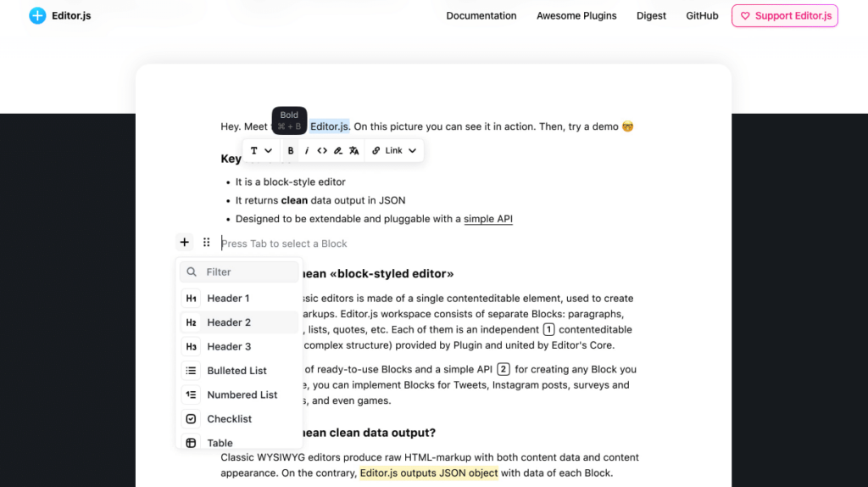Choose Header 2 block type
Image resolution: width=868 pixels, height=487 pixels.
coord(229,322)
